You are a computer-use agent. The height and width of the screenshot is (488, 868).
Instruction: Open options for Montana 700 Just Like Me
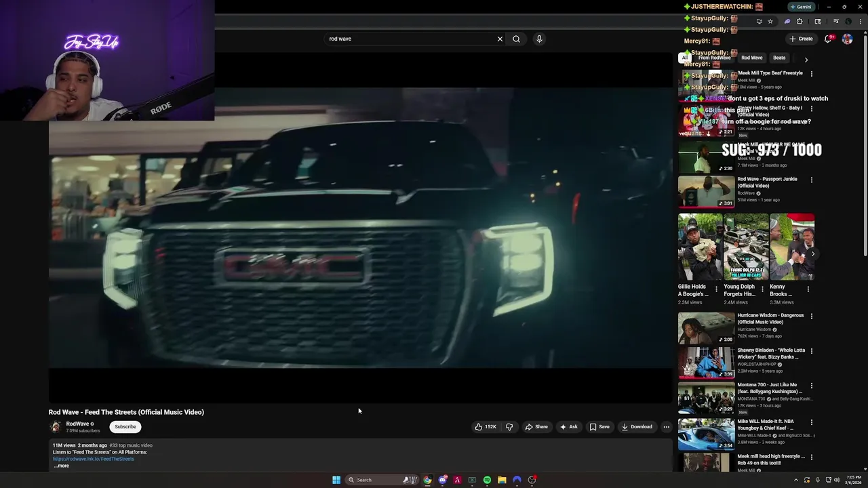(x=812, y=386)
